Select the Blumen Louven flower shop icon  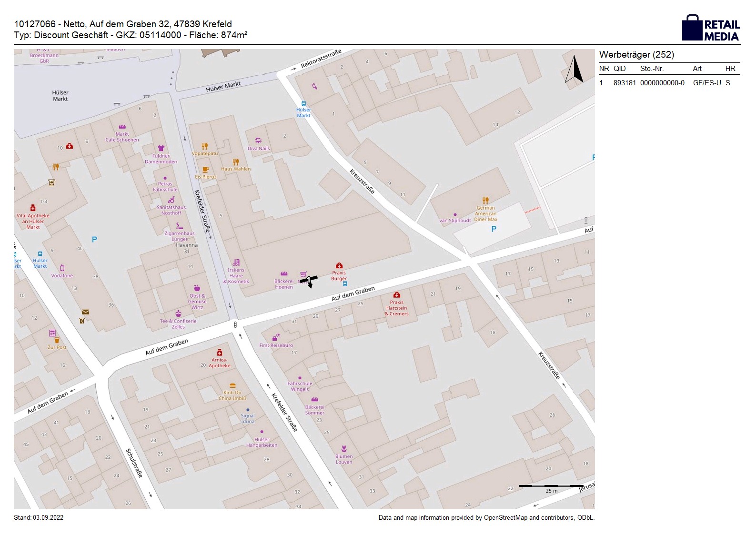click(344, 449)
